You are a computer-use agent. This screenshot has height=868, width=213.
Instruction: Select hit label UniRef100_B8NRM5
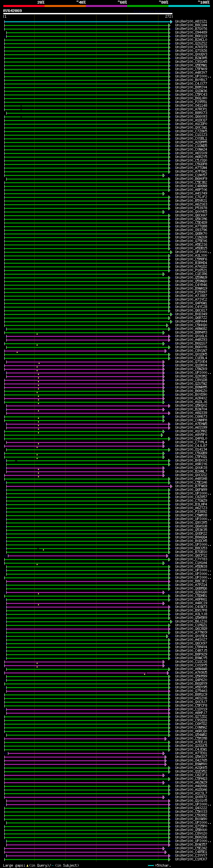click(191, 387)
